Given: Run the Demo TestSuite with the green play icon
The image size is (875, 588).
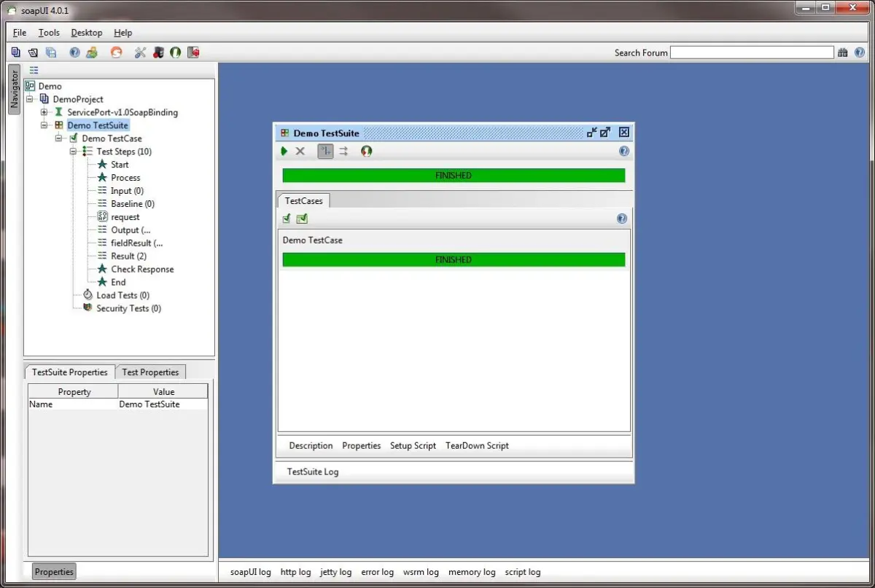Looking at the screenshot, I should [284, 152].
